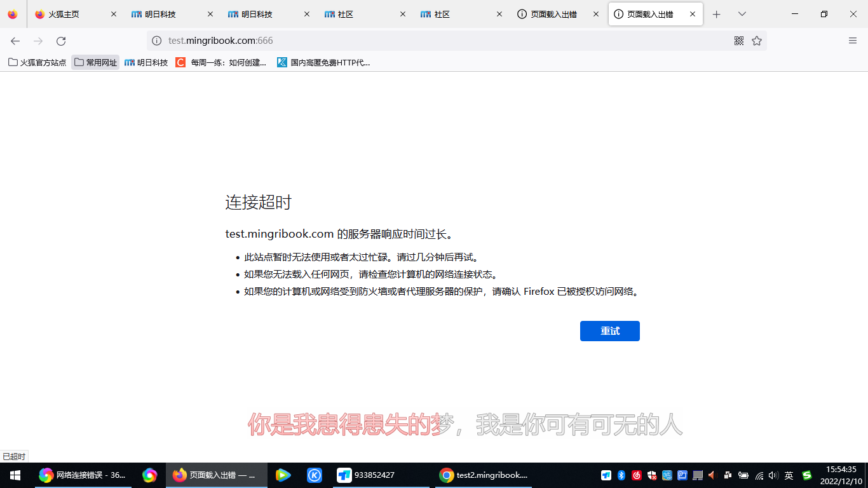This screenshot has width=868, height=488.
Task: Open 常用网址 bookmark folder
Action: pos(95,62)
